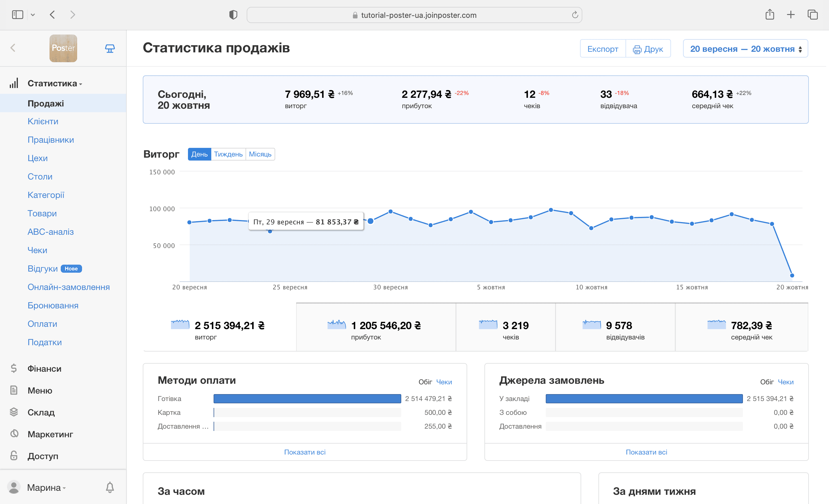Screen dimensions: 829x504
Task: Collapse the Poster sidebar with back chevron
Action: pos(13,48)
